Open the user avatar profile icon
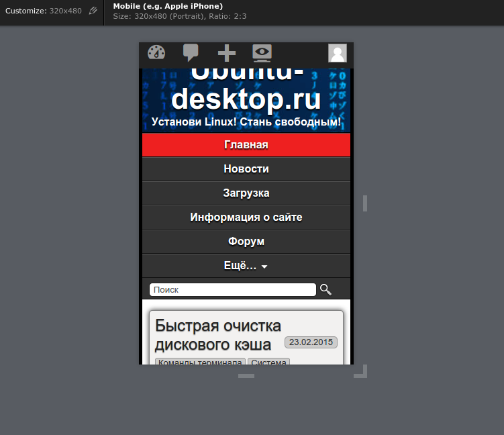Image resolution: width=504 pixels, height=435 pixels. click(337, 53)
